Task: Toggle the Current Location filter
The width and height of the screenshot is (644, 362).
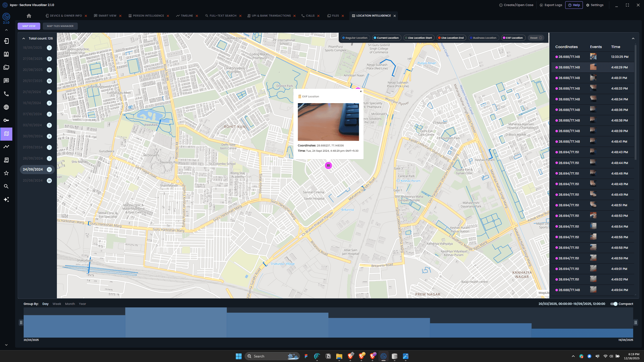Action: click(x=386, y=38)
